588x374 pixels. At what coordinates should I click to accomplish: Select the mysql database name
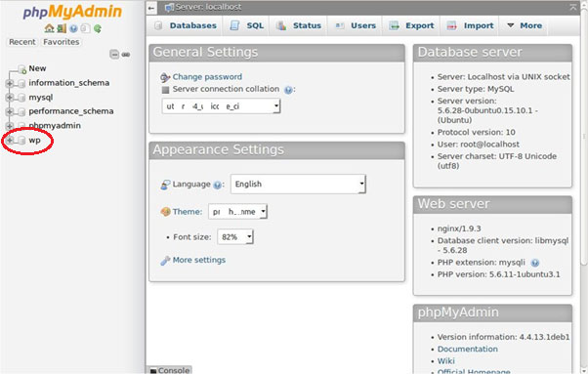coord(40,98)
